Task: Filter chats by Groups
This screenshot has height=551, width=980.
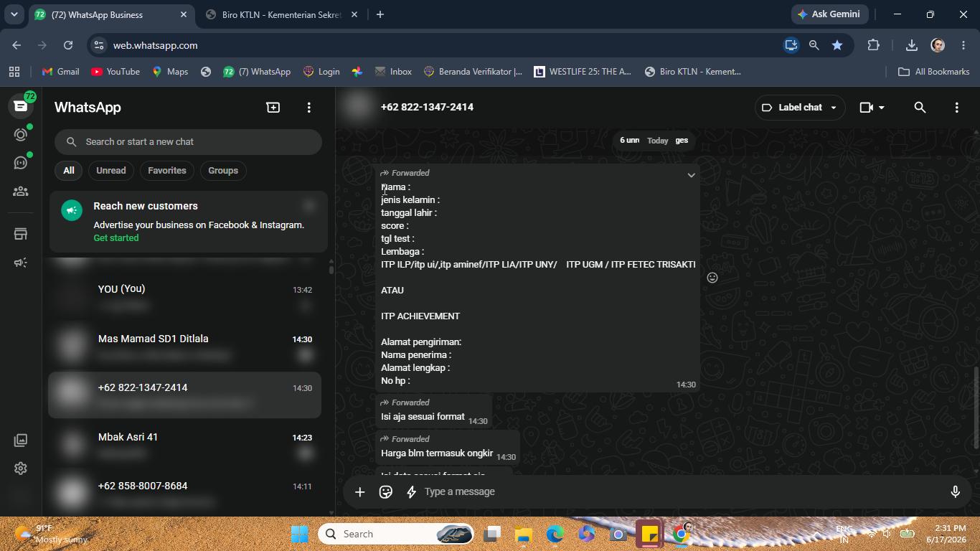Action: (x=223, y=171)
